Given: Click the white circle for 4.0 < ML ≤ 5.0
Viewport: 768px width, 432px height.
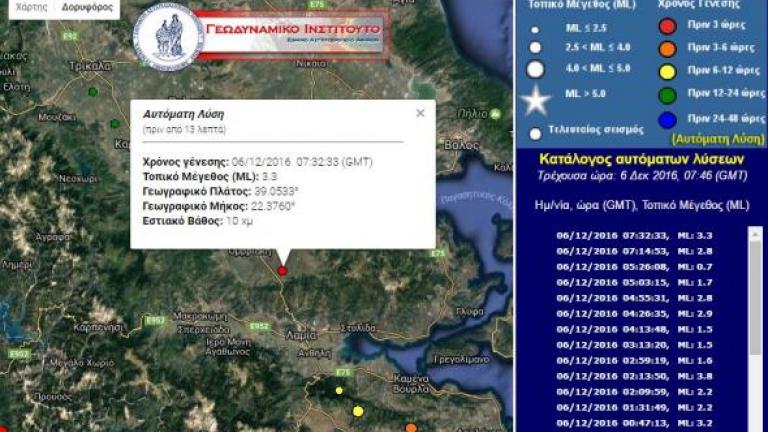Looking at the screenshot, I should [535, 69].
